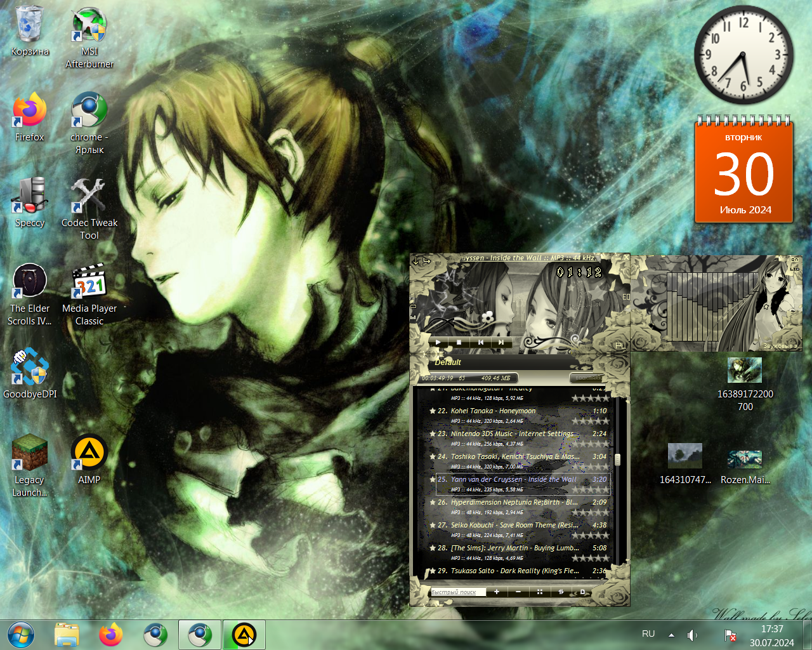This screenshot has width=812, height=650.
Task: Open the playlist misc grid button
Action: [540, 592]
